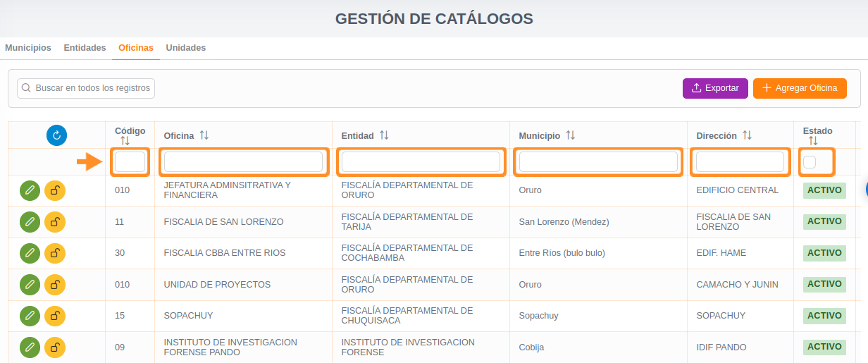Click ACTIVO badge of CBBA ENTRE RIOS row

pyautogui.click(x=824, y=252)
